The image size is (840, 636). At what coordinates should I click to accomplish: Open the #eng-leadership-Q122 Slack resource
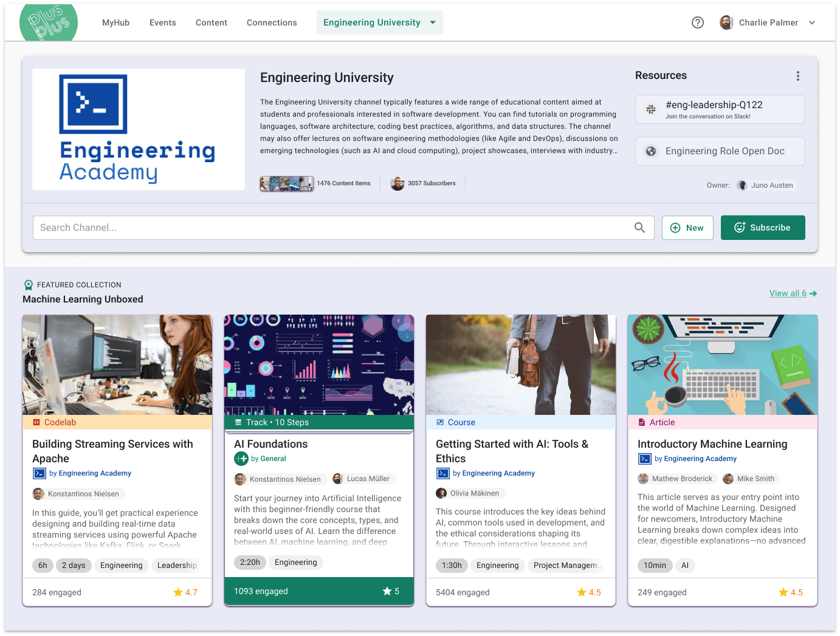[x=720, y=109]
